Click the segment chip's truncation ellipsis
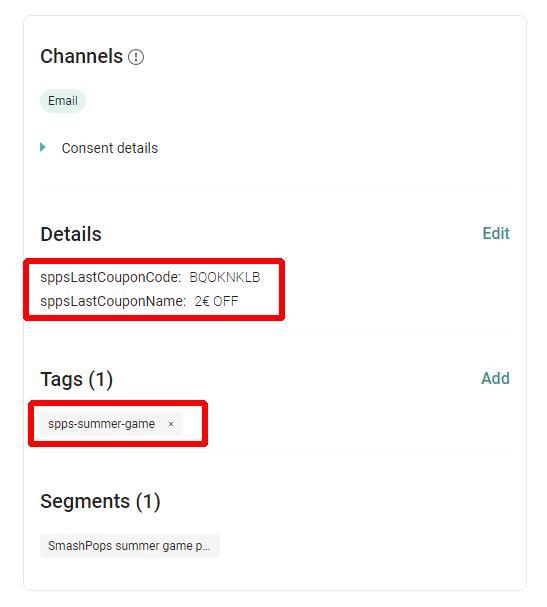Screen dimensions: 547x607 tap(206, 548)
